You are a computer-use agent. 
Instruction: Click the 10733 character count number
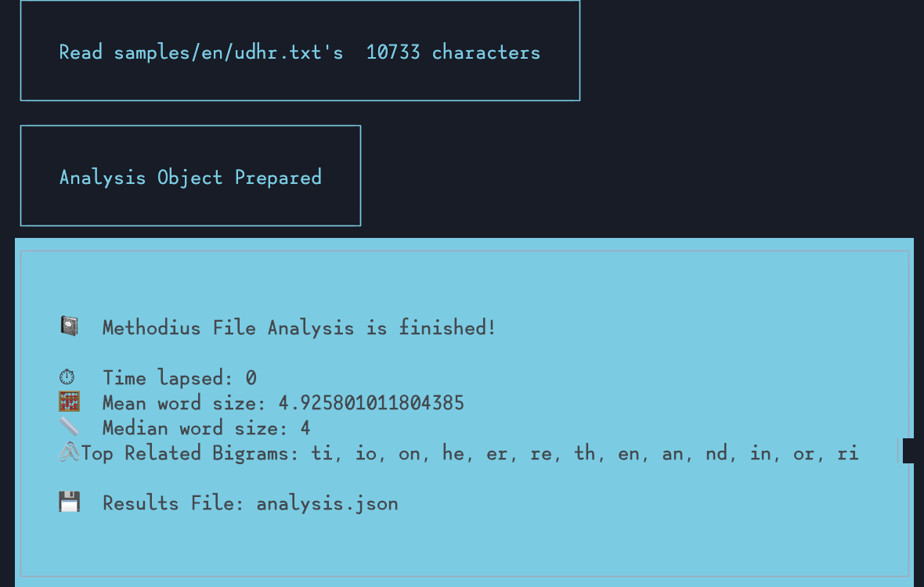393,52
